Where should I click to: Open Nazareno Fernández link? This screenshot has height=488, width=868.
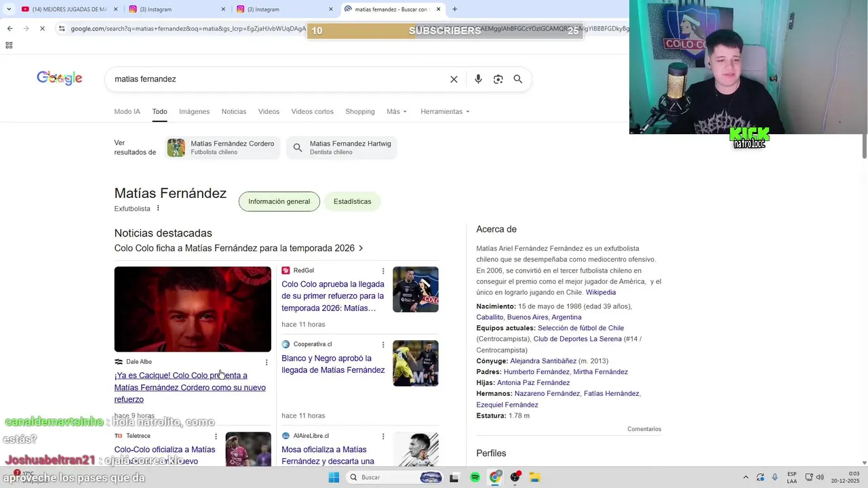click(547, 393)
